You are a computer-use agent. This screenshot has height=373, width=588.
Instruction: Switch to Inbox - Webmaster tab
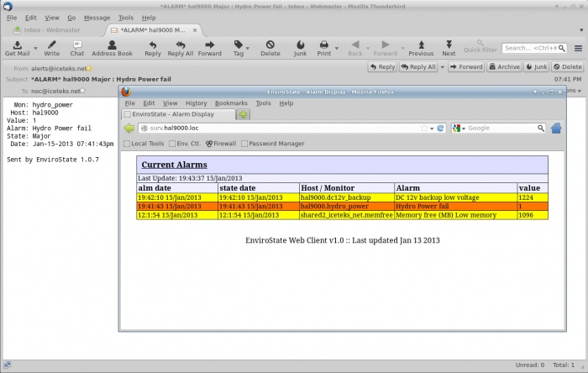pos(47,30)
